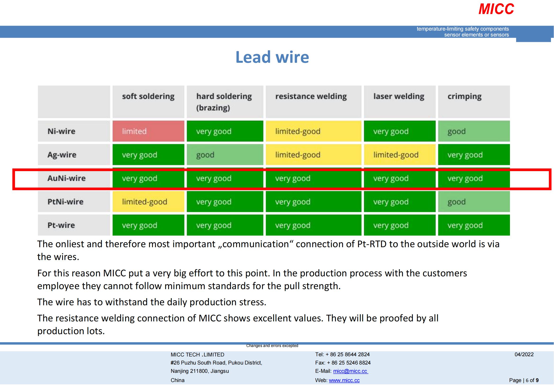Click the laser welding column header
Viewport: 554px width, 392px height.
pos(399,96)
